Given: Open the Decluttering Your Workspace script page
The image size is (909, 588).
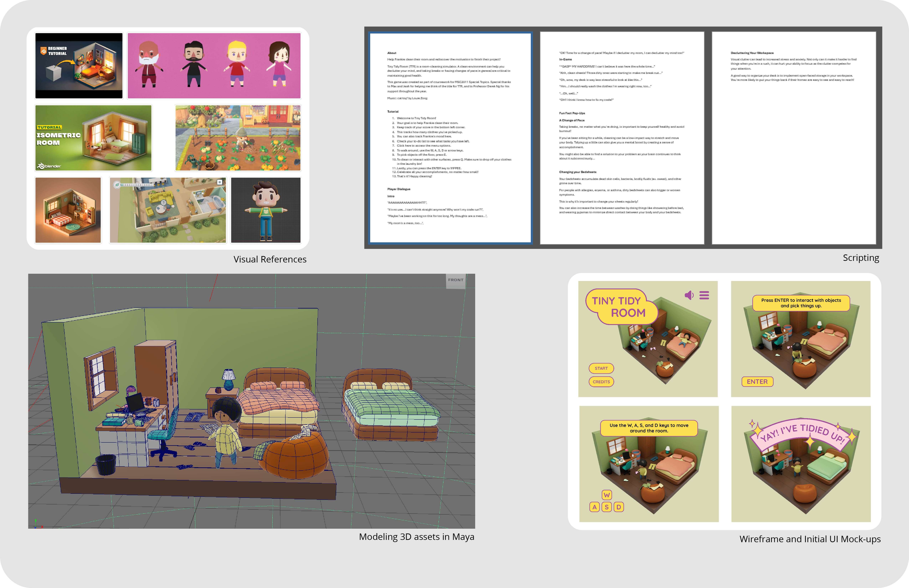Looking at the screenshot, I should click(x=794, y=138).
